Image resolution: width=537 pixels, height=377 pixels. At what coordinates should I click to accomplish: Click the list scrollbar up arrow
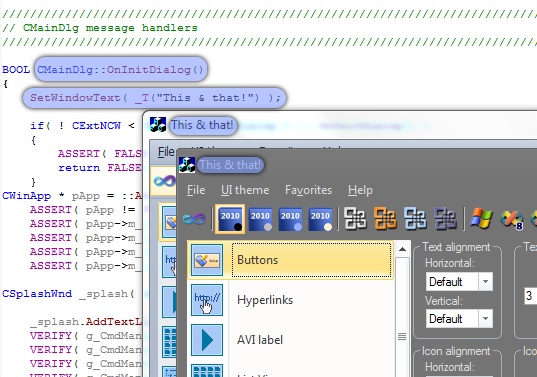click(402, 249)
